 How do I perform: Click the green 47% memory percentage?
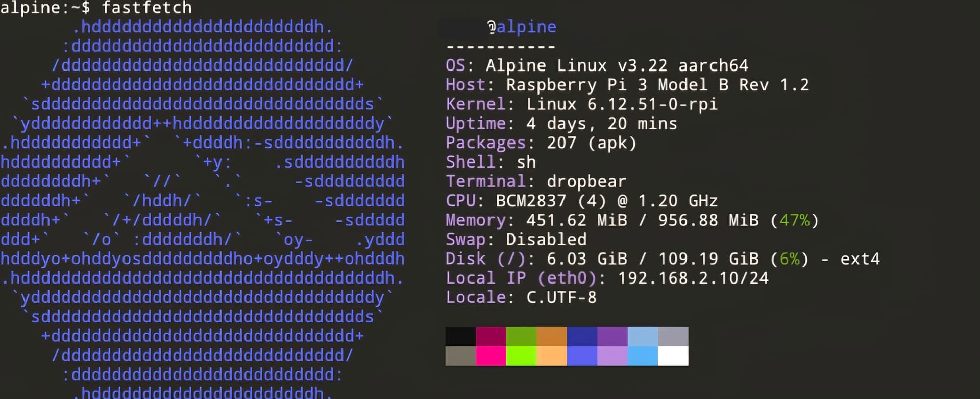pos(794,220)
